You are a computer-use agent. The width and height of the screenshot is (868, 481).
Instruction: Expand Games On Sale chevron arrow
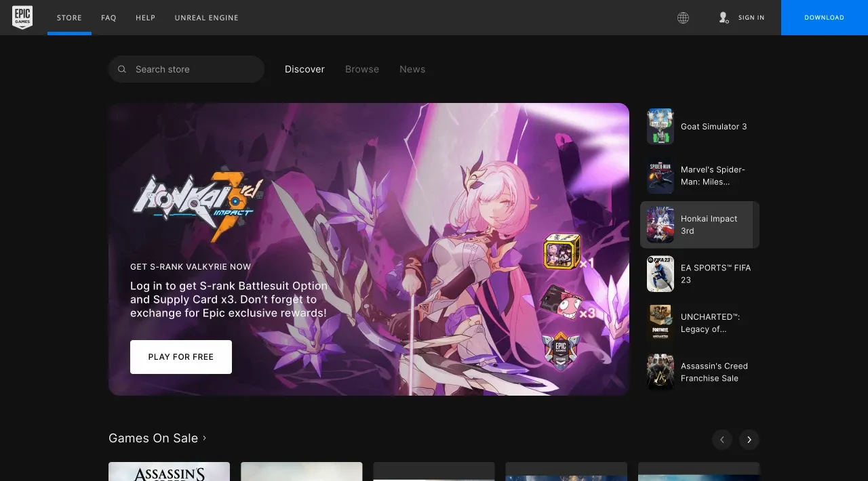click(x=205, y=438)
